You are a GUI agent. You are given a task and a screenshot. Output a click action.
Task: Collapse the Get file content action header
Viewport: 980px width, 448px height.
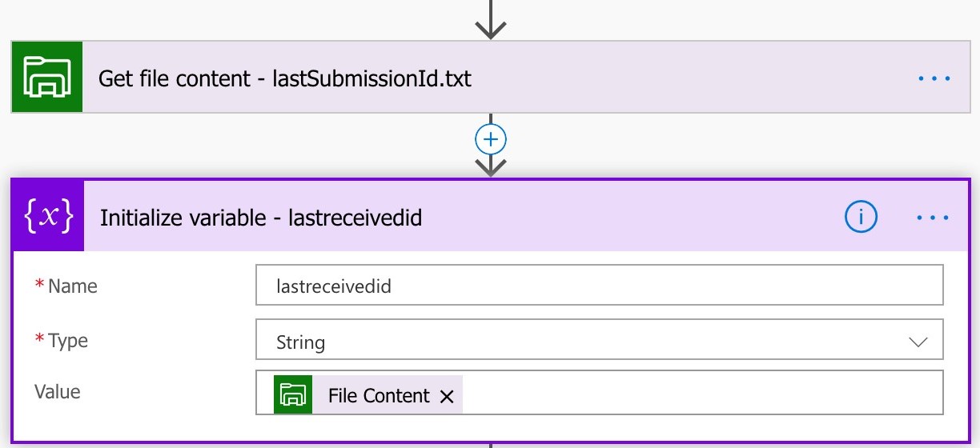285,78
